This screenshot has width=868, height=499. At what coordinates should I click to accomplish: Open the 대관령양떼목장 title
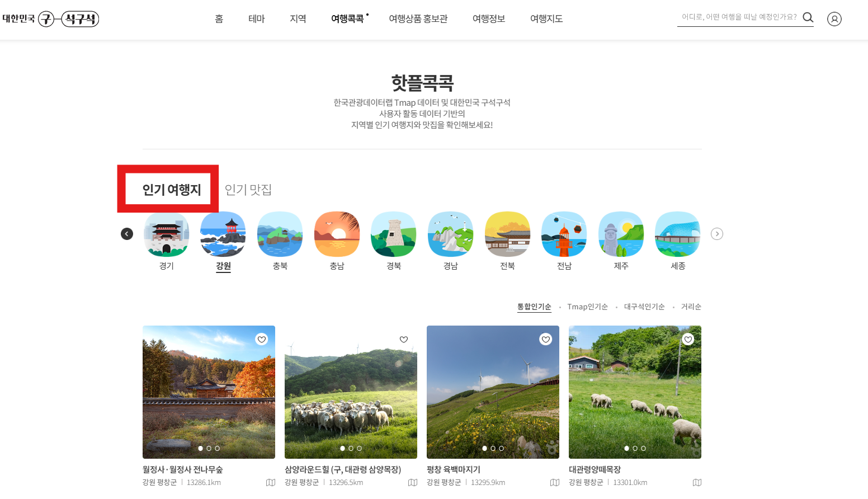coord(595,469)
